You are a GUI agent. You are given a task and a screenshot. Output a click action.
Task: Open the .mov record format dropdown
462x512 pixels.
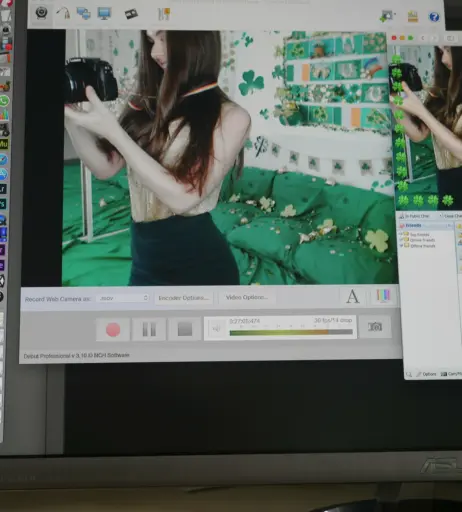click(123, 298)
